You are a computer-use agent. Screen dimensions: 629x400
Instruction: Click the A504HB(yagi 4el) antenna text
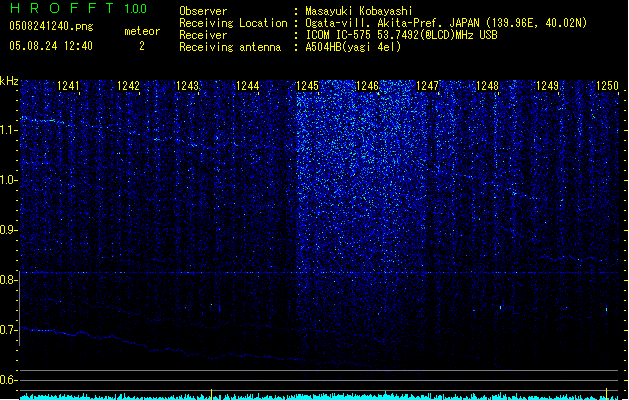click(x=353, y=47)
